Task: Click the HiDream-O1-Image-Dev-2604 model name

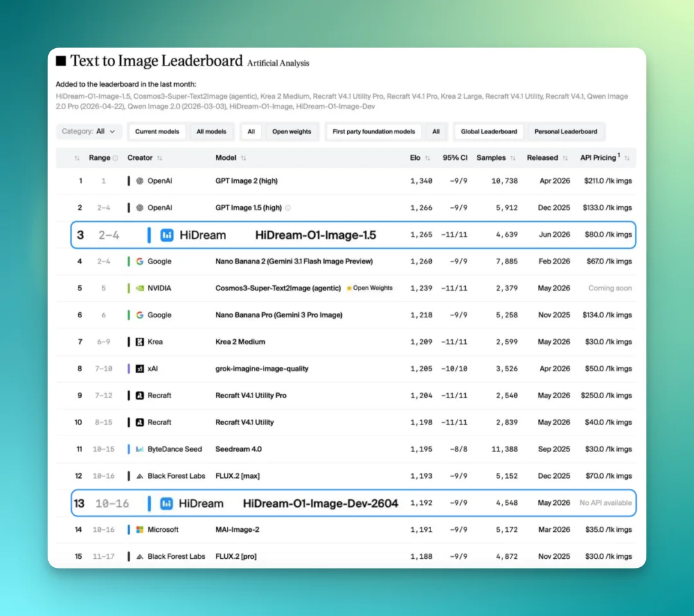Action: pyautogui.click(x=321, y=503)
